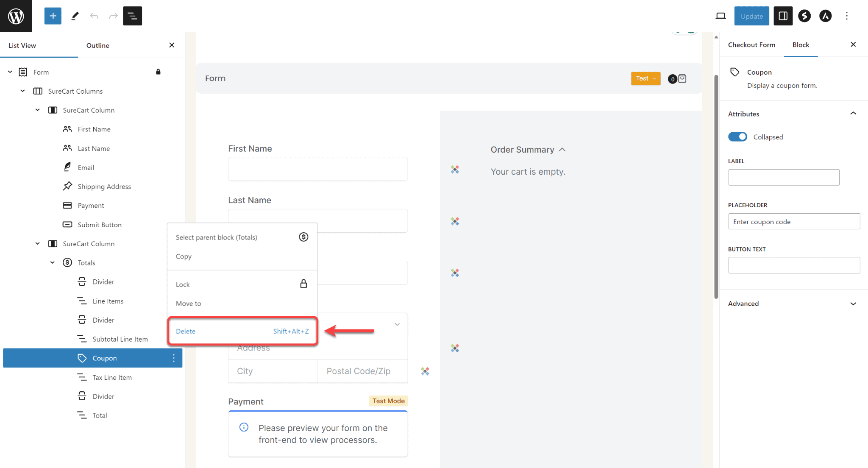Choose Lock from context menu

click(x=242, y=284)
